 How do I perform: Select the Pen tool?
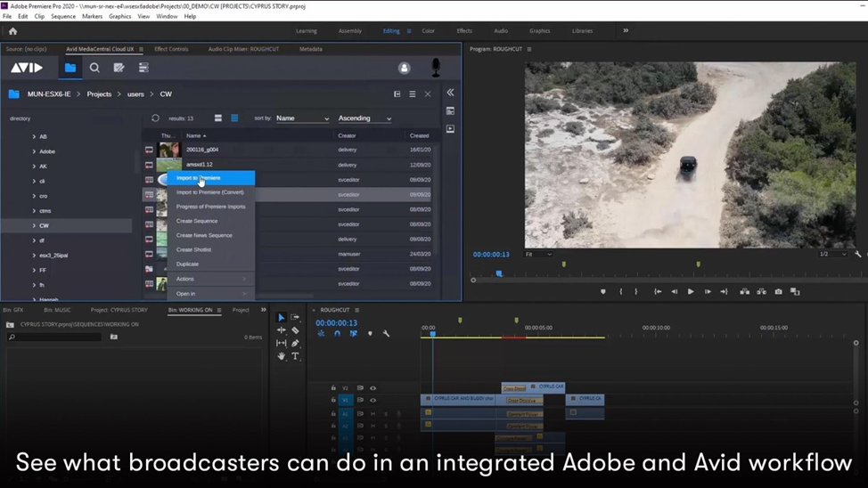coord(295,343)
